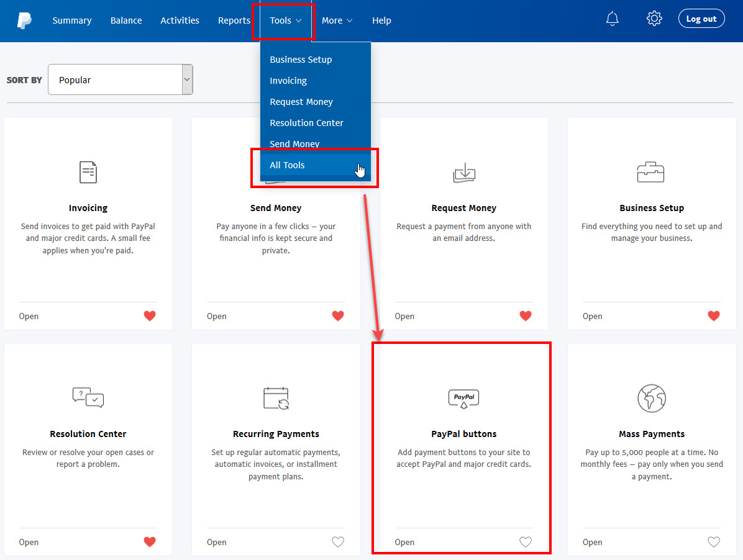This screenshot has width=743, height=560.
Task: Click the Log out button
Action: [701, 18]
